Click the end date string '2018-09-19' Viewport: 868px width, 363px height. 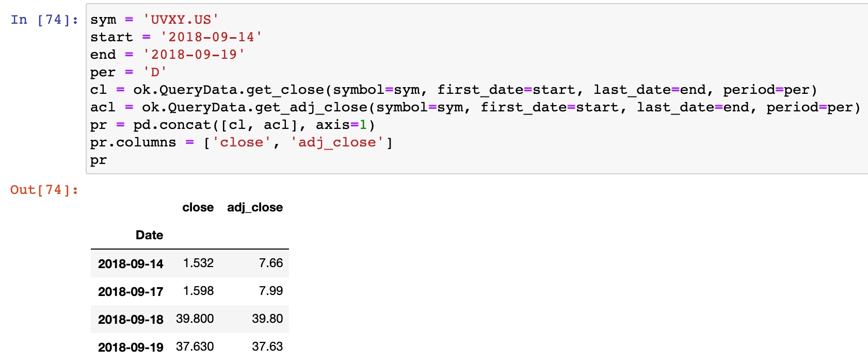[x=194, y=55]
